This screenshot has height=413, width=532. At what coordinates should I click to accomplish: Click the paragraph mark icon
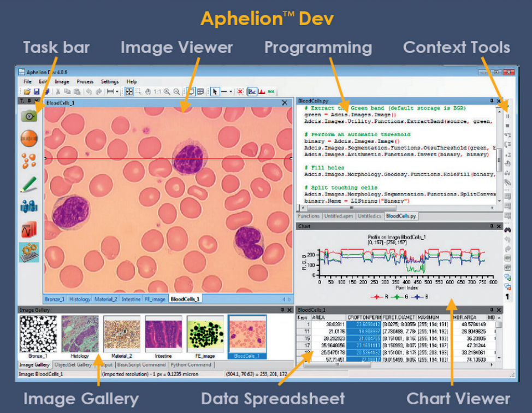point(508,296)
